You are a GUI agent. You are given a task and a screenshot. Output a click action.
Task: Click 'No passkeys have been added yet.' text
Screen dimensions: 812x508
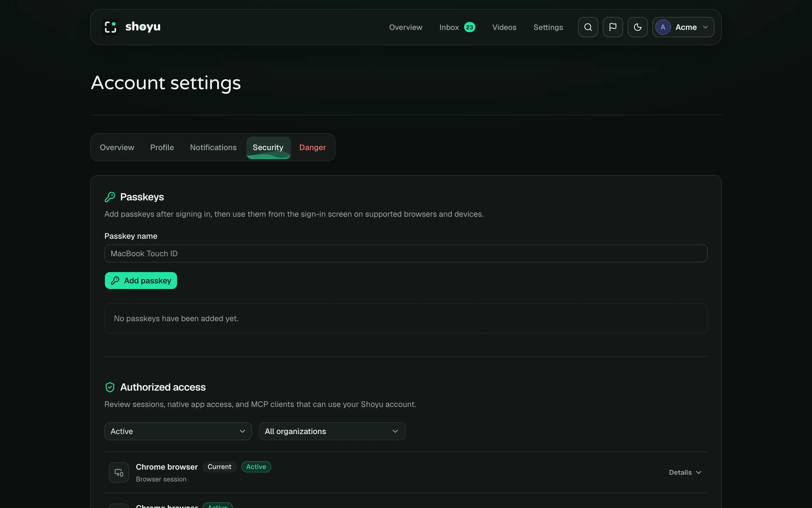(176, 319)
